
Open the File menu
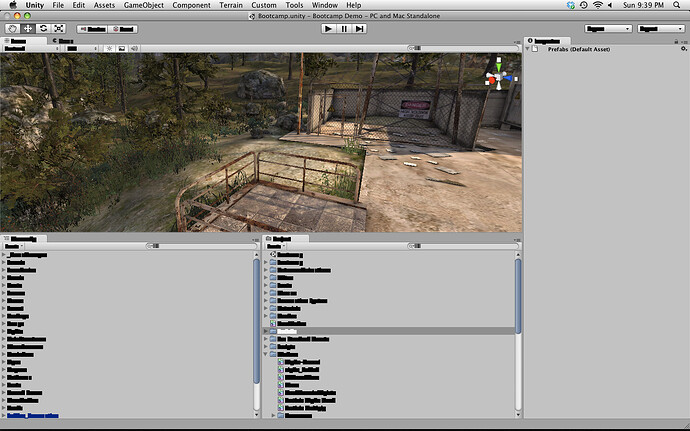coord(58,5)
